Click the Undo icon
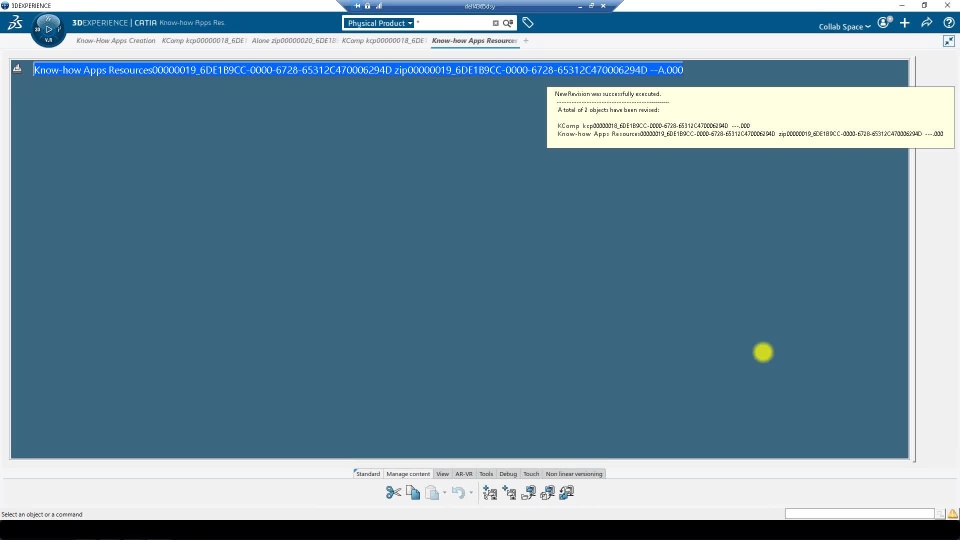Viewport: 960px width, 540px height. tap(458, 492)
